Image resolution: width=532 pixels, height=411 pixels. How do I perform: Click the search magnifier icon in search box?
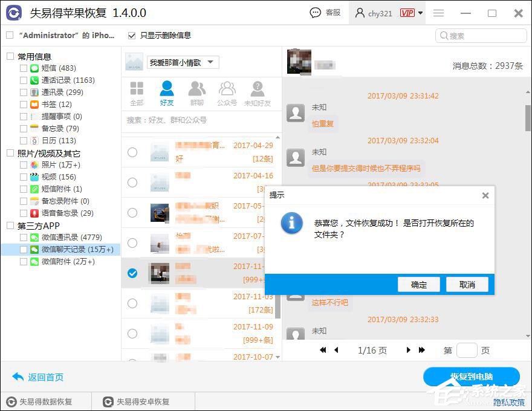point(445,36)
